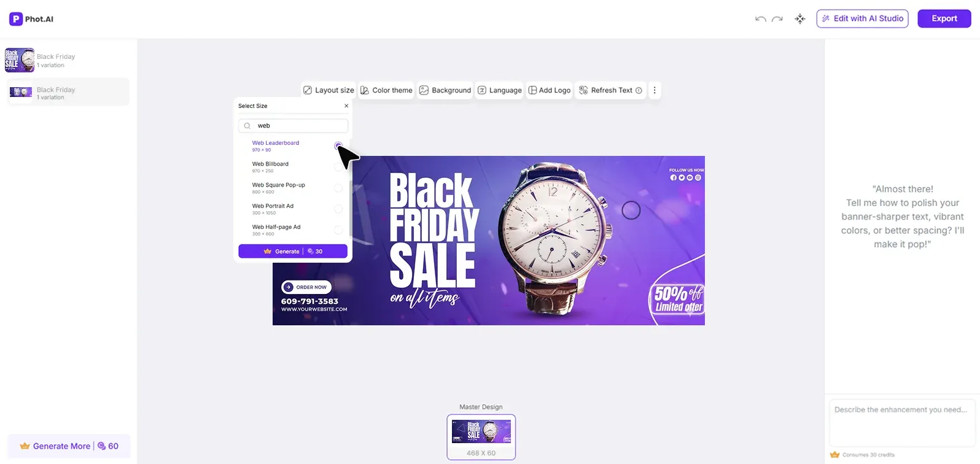
Task: Close the Select Size popup
Action: [x=346, y=106]
